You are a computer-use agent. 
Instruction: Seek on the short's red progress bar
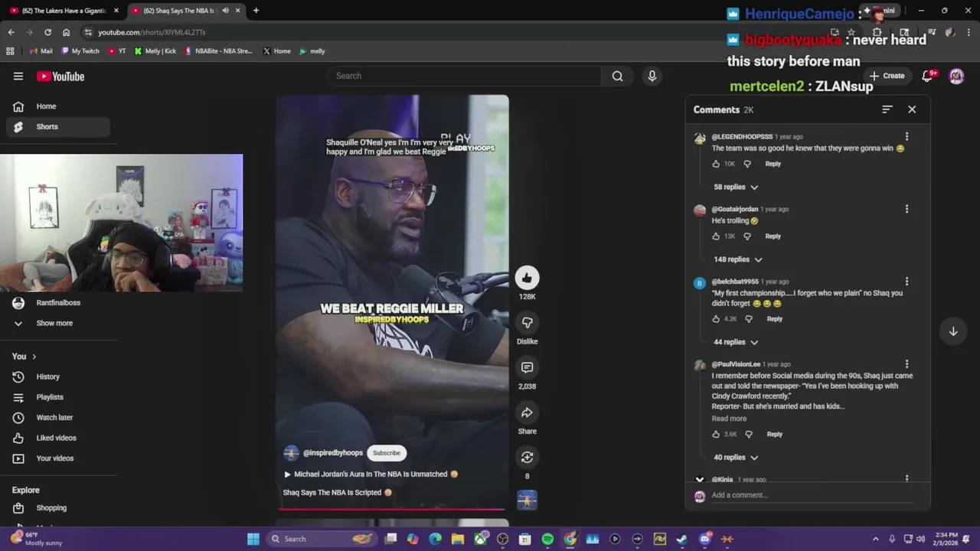pyautogui.click(x=392, y=508)
